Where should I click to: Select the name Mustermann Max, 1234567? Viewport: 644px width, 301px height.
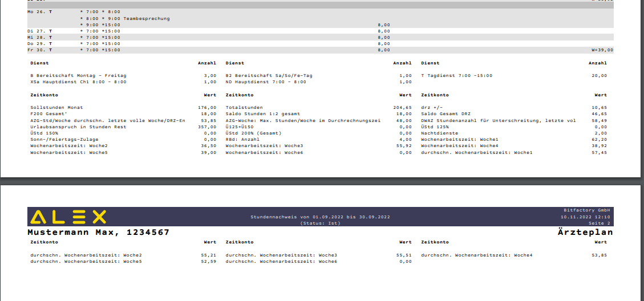pyautogui.click(x=98, y=233)
